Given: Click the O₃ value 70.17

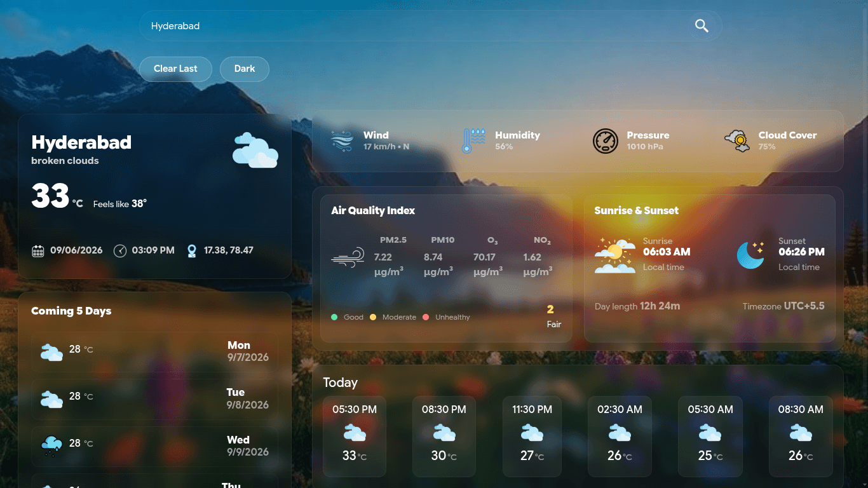Looking at the screenshot, I should coord(484,257).
